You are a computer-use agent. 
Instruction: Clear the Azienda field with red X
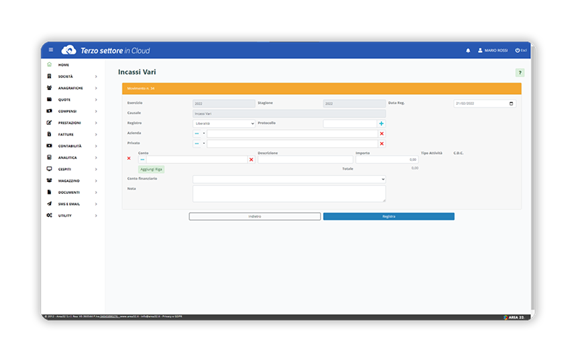(x=382, y=134)
